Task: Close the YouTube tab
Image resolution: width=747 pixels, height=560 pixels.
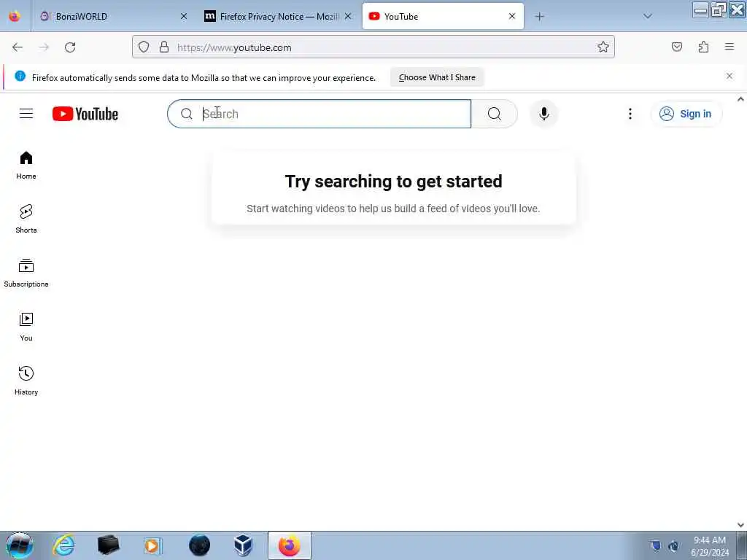Action: pos(512,16)
